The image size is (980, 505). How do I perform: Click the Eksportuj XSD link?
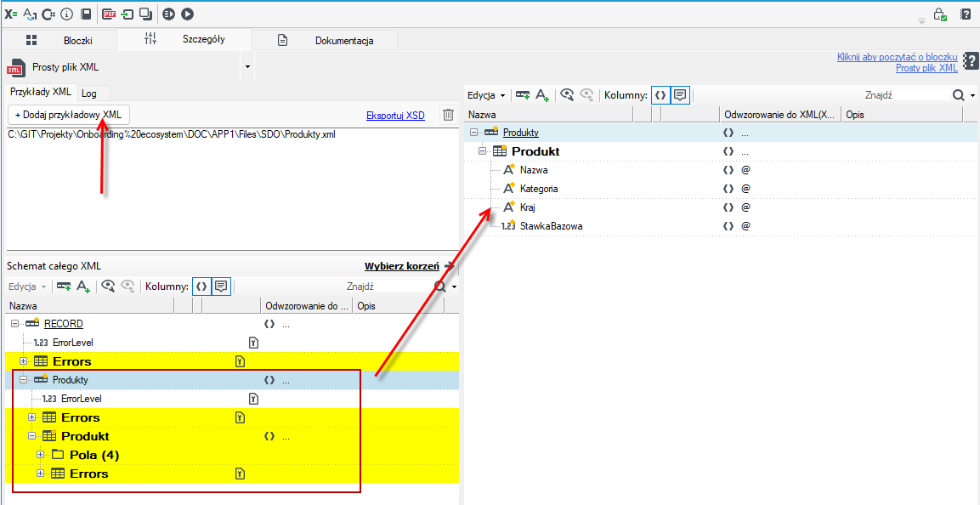pos(395,115)
